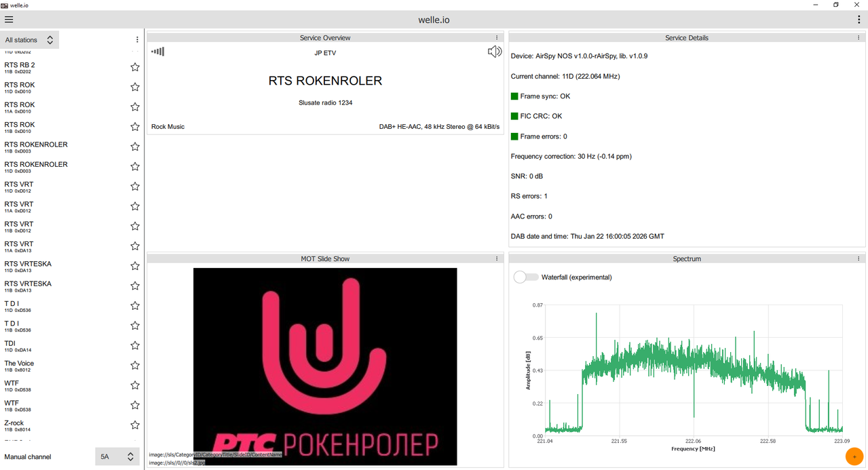Click the 'Slusate radio 1234' text
The width and height of the screenshot is (868, 470).
point(325,103)
